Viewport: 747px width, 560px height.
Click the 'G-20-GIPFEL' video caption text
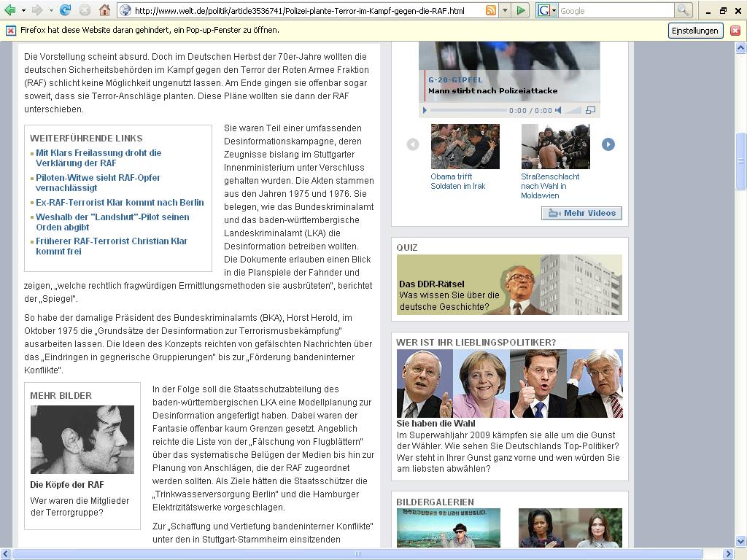(x=455, y=80)
